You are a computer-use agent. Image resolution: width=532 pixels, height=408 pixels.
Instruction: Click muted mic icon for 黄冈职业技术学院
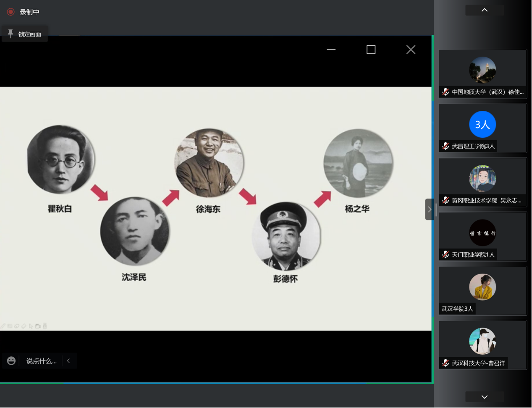pos(446,200)
